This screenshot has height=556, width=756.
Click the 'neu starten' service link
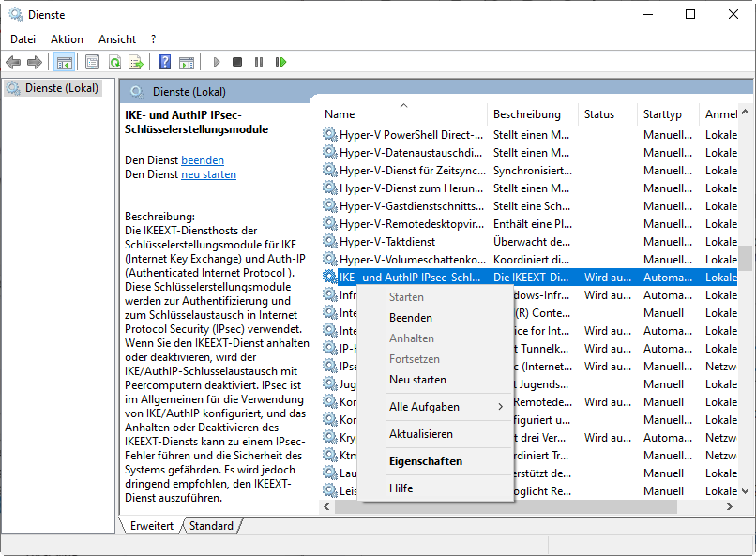(x=208, y=174)
